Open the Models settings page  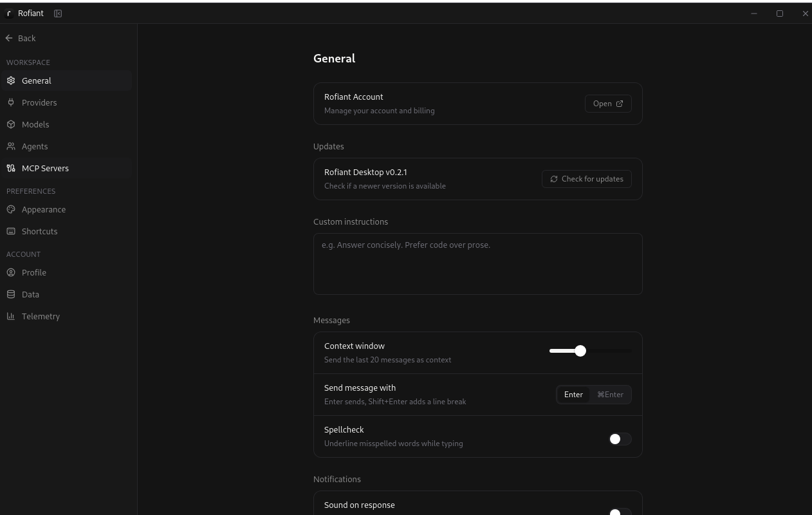pyautogui.click(x=67, y=124)
